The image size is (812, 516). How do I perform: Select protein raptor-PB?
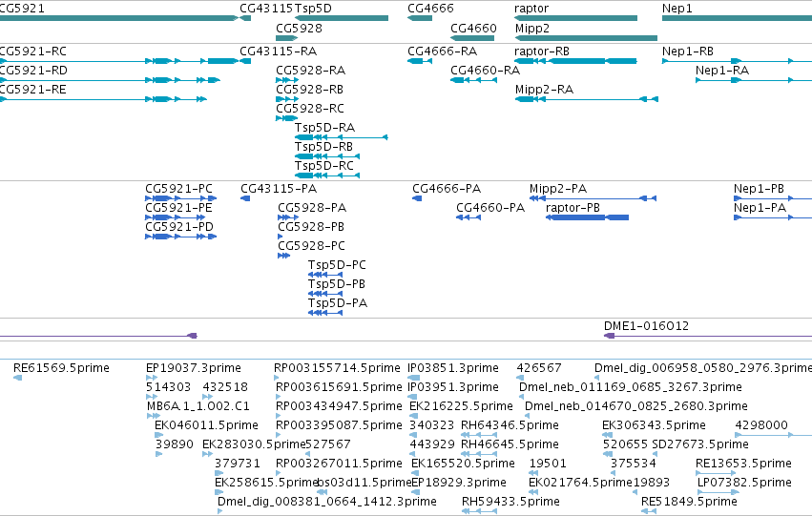587,217
